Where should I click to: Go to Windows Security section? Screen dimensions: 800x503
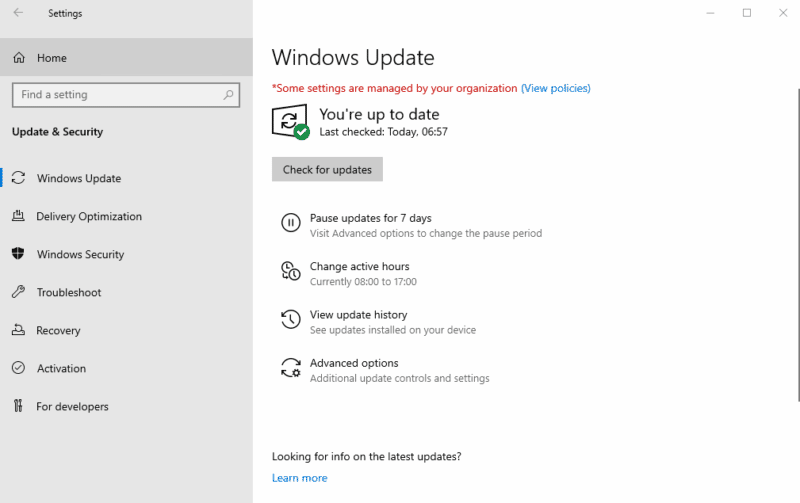point(126,254)
